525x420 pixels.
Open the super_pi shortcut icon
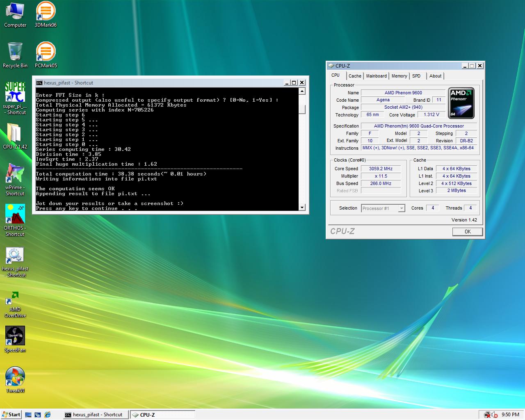15,98
